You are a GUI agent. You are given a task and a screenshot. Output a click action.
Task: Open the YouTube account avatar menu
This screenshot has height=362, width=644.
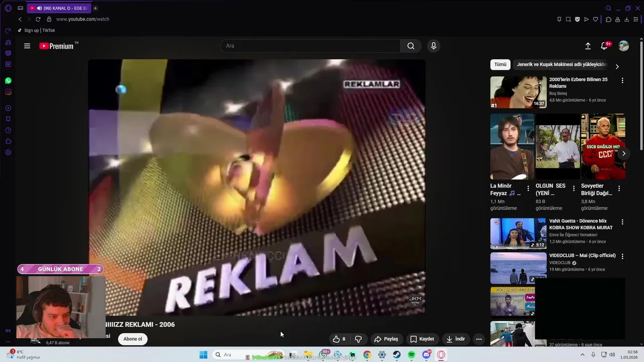(x=623, y=46)
